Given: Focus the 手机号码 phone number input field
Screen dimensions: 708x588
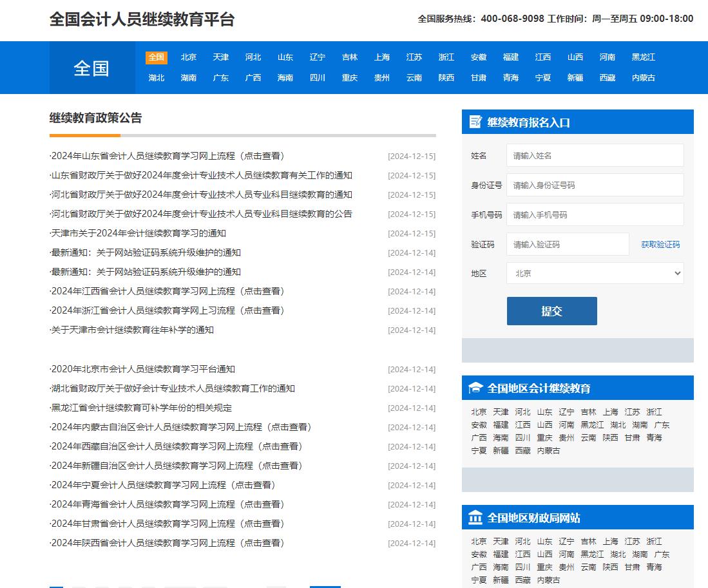Looking at the screenshot, I should (x=595, y=215).
